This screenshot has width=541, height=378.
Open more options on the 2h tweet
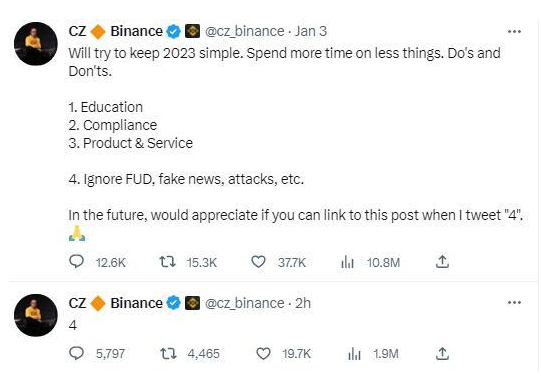coord(514,303)
